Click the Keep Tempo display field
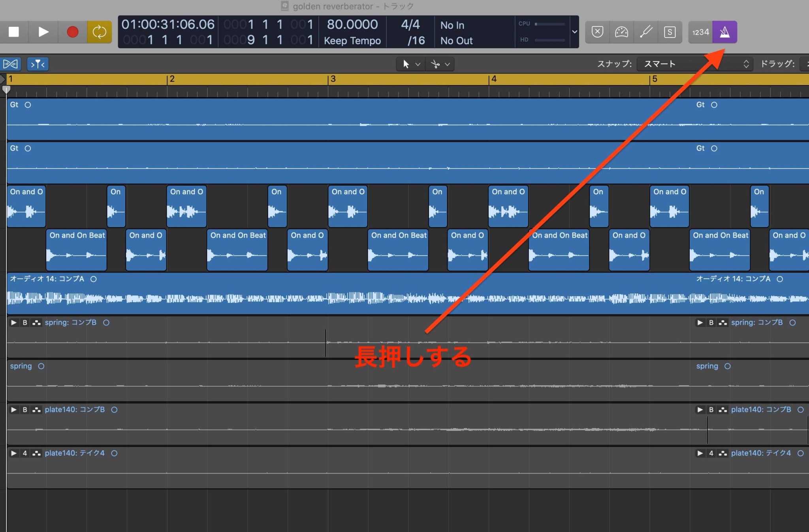809x532 pixels. pos(353,40)
